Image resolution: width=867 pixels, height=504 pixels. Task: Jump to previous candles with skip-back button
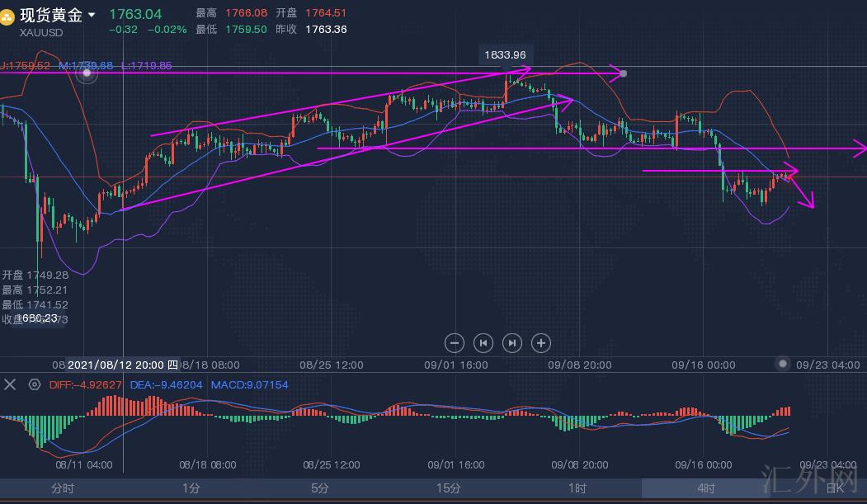coord(483,343)
